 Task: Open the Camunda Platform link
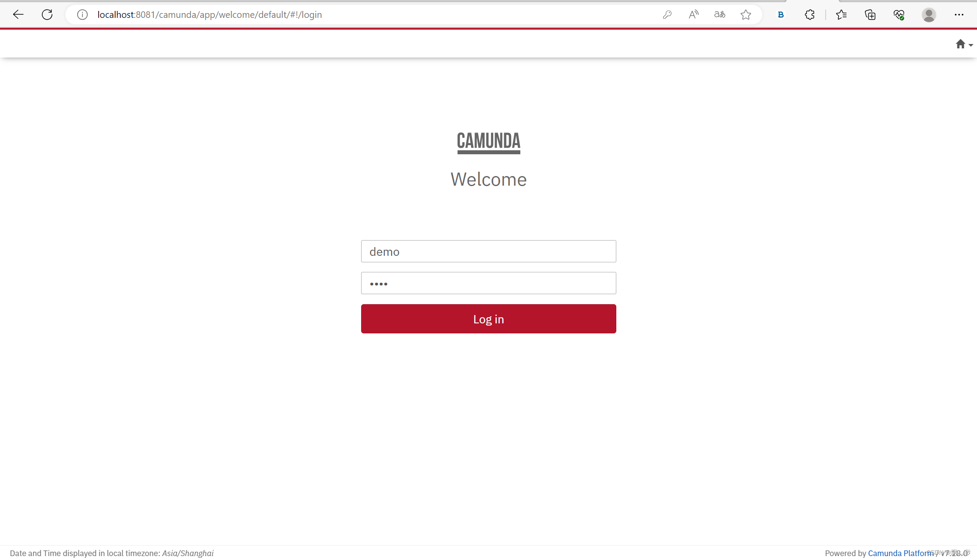(x=899, y=553)
